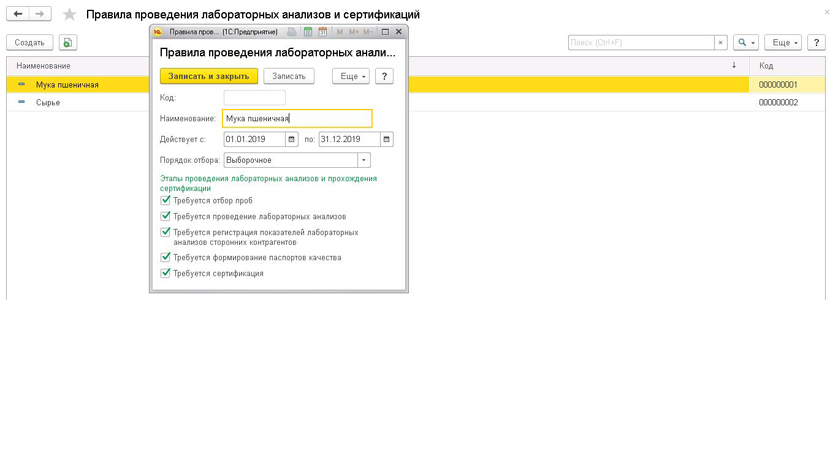The image size is (830, 467).
Task: Disable Требуется сертификация checkbox
Action: coord(166,273)
